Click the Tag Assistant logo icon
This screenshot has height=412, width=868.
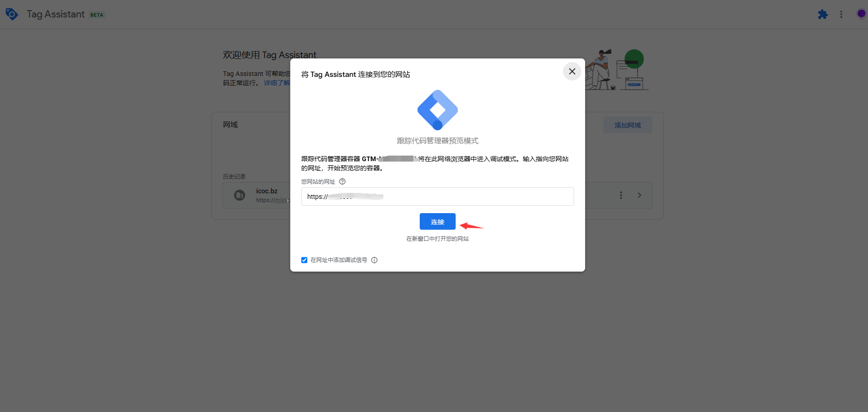12,14
